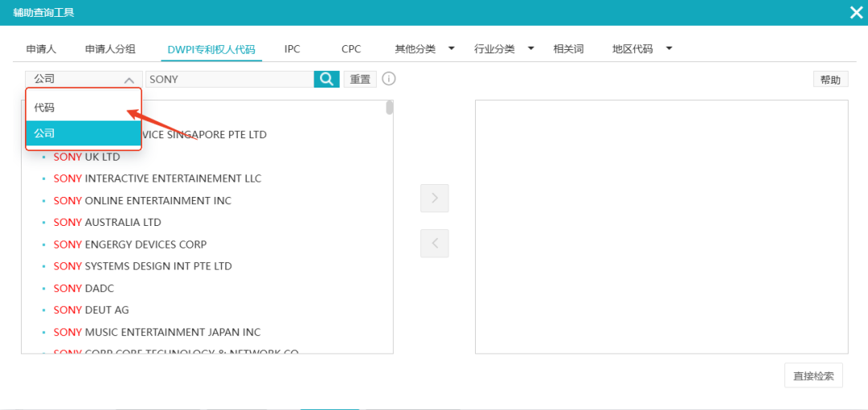This screenshot has height=410, width=868.
Task: Select SONY SYSTEMS DESIGN INT PTE LTD
Action: click(142, 266)
